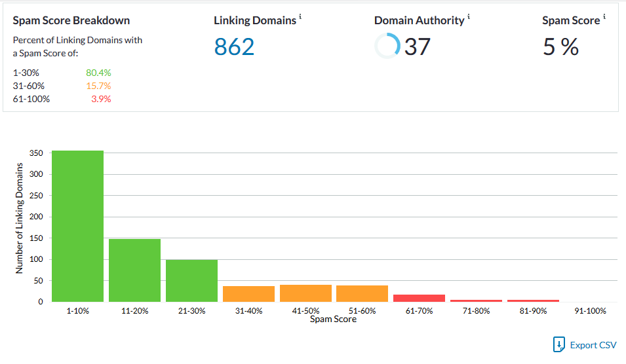Click the Export CSV link
This screenshot has width=626, height=364.
coord(593,345)
